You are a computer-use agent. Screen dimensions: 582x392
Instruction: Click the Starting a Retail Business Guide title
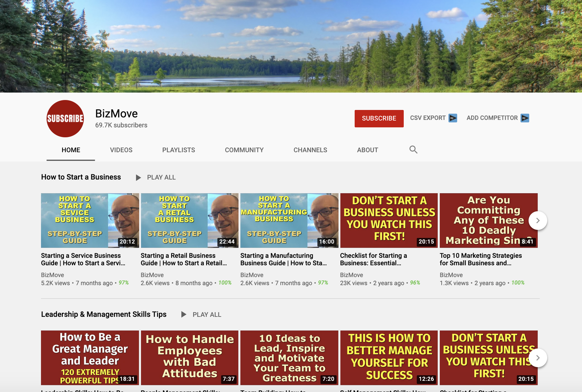pos(184,259)
